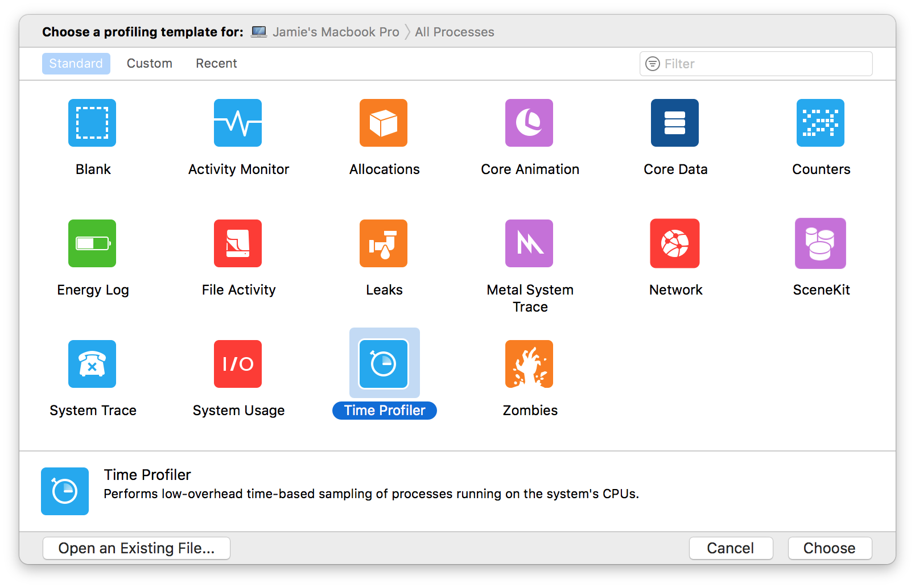Click the Time Profiler description heading
The height and width of the screenshot is (588, 915).
[x=147, y=475]
